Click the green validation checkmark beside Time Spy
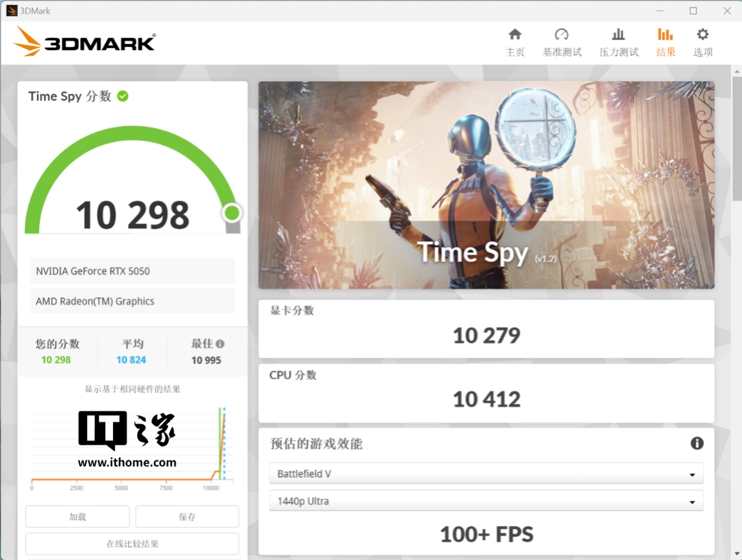The image size is (742, 560). [123, 96]
